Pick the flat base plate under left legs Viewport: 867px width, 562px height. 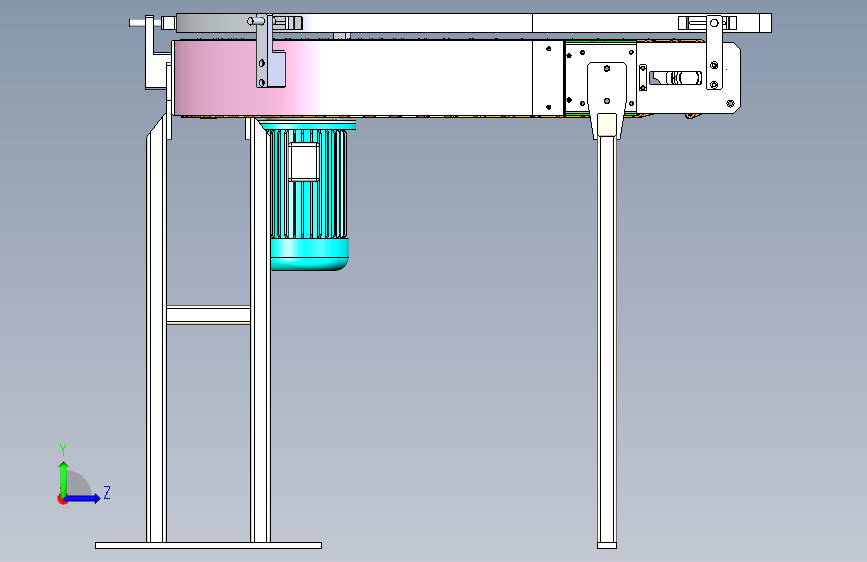(208, 545)
